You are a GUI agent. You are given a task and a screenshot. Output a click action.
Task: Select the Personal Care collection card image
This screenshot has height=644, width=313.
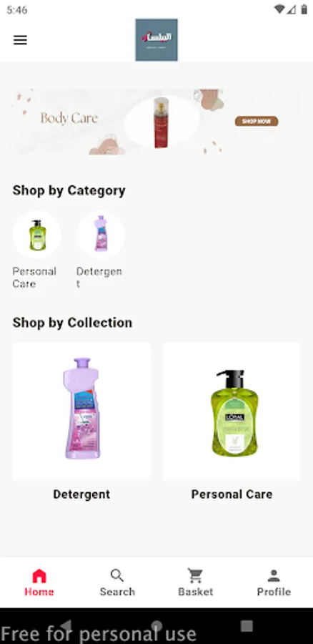click(232, 411)
